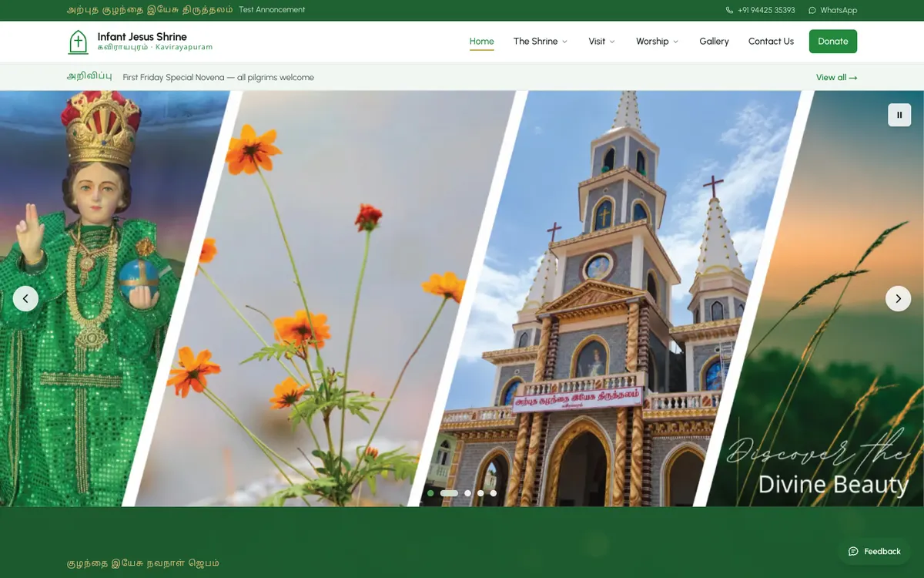Open the Contact Us page
This screenshot has height=578, width=924.
pos(771,42)
